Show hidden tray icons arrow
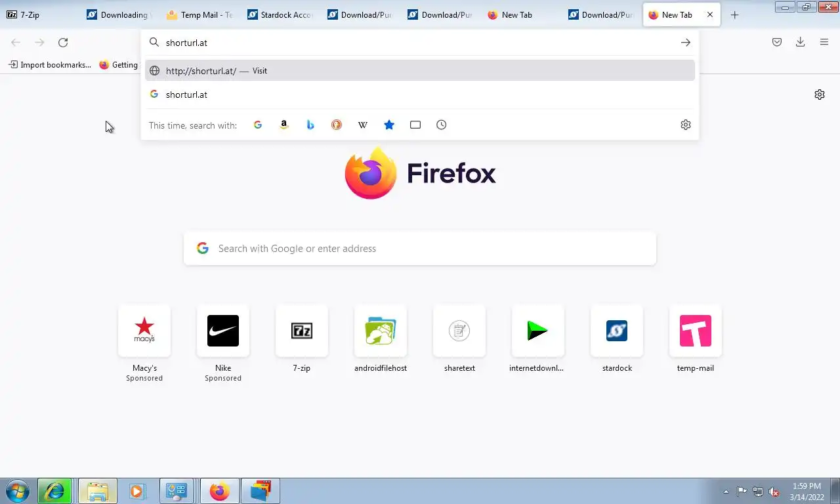Screen dimensions: 840x504 point(726,492)
